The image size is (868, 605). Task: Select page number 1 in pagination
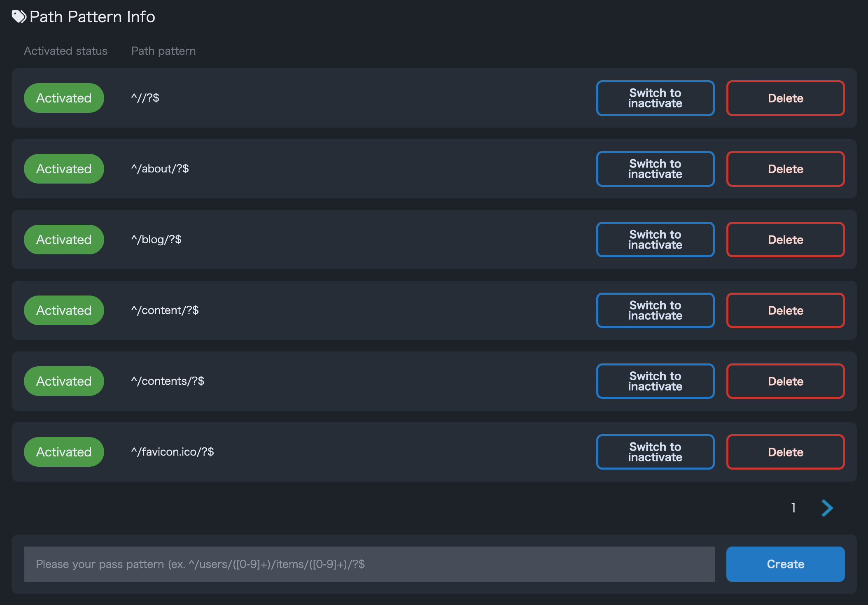793,508
